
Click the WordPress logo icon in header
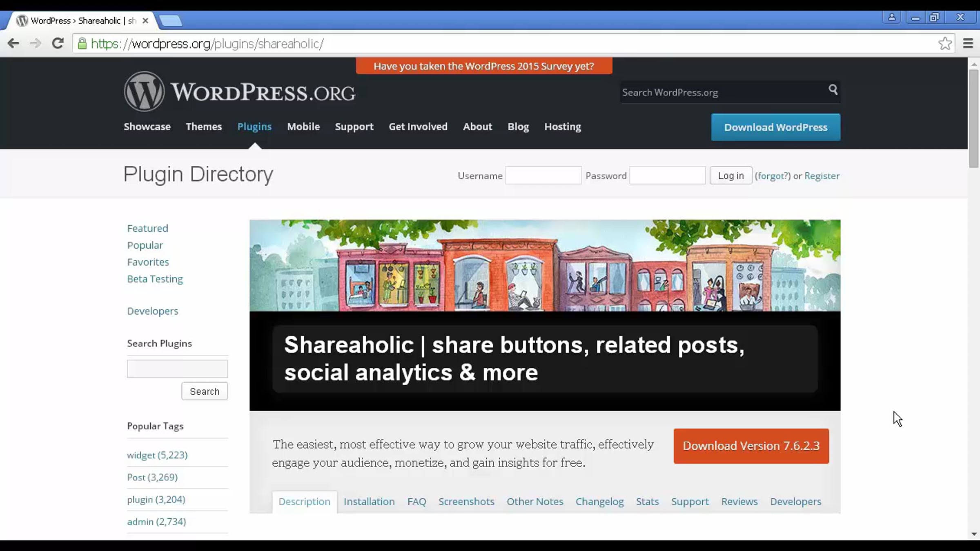coord(144,91)
